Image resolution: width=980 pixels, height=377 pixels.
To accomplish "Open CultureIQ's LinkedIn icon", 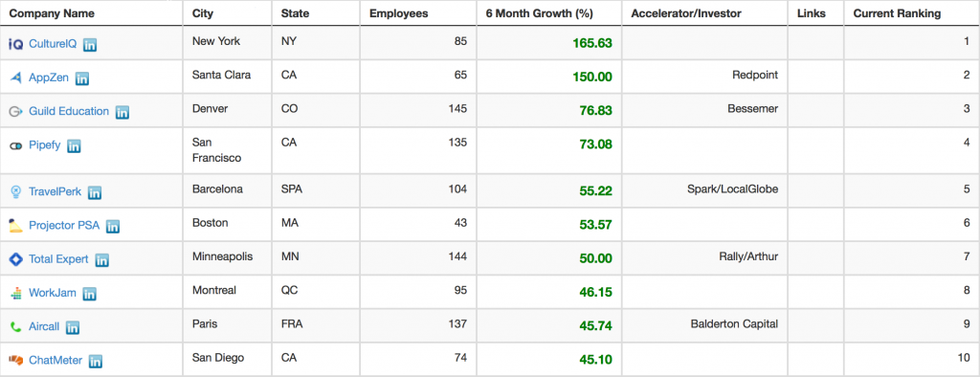I will (x=91, y=44).
